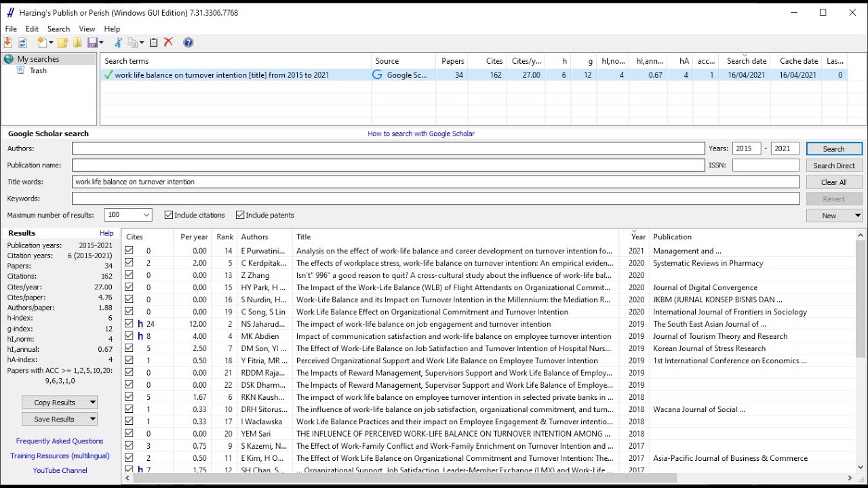
Task: Click the h-index marker on MK Abdien row
Action: coord(140,336)
